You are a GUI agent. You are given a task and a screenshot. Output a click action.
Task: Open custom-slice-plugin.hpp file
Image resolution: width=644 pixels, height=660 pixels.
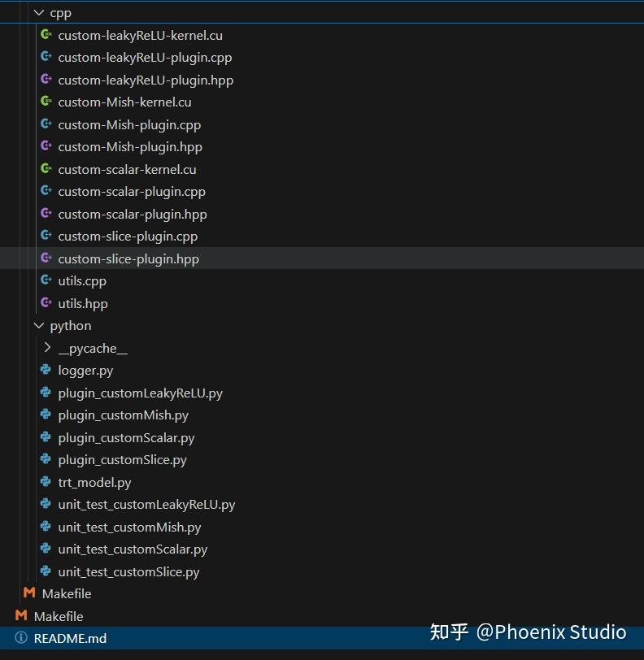point(128,258)
